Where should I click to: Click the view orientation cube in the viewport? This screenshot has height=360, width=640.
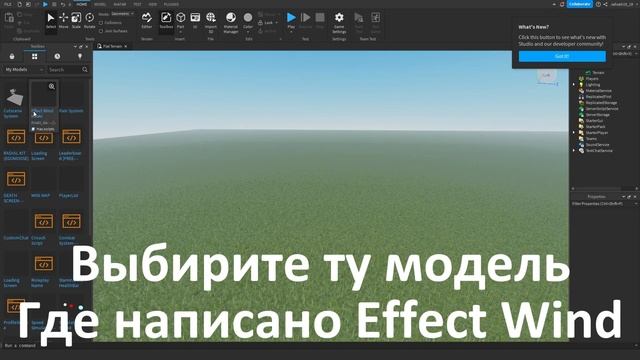(547, 75)
